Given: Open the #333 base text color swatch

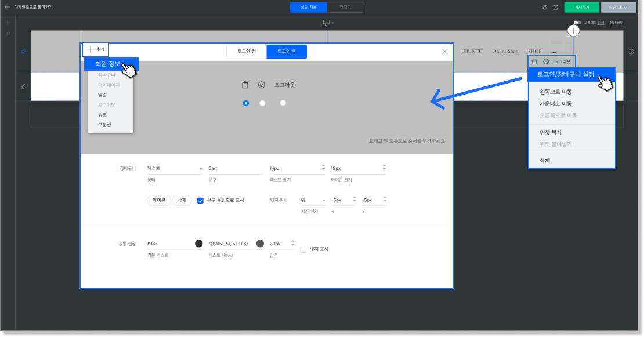Looking at the screenshot, I should tap(199, 244).
